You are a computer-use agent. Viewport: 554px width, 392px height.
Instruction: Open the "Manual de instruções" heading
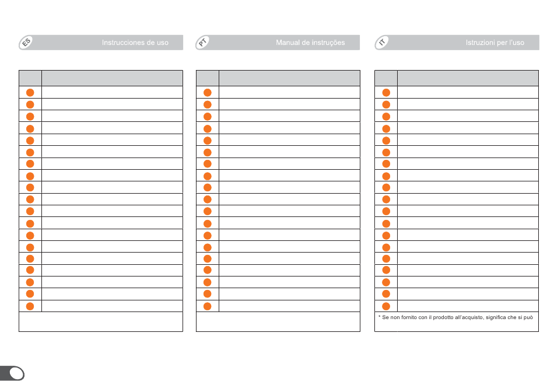(310, 43)
